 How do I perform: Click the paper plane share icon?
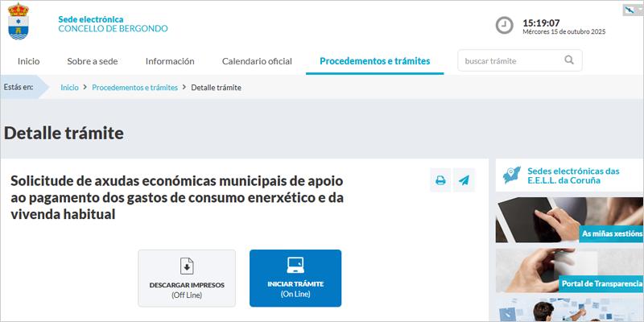(464, 180)
